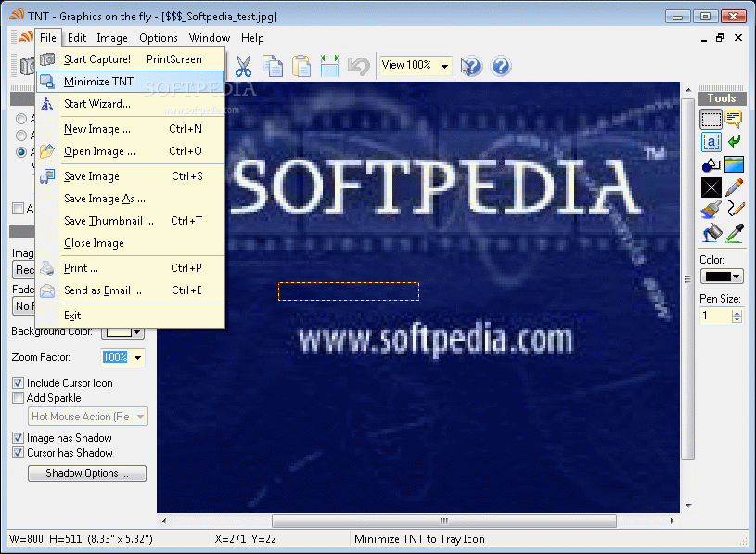Expand the Hot Mouse Action dropdown

[140, 417]
